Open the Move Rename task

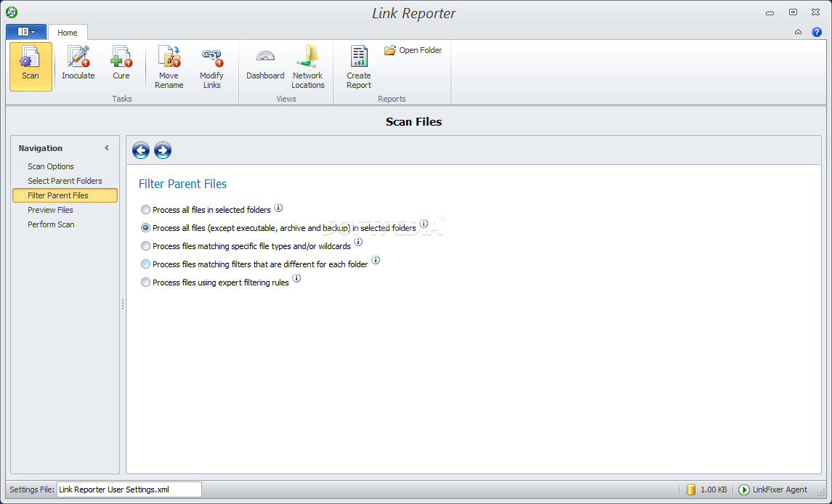tap(169, 67)
